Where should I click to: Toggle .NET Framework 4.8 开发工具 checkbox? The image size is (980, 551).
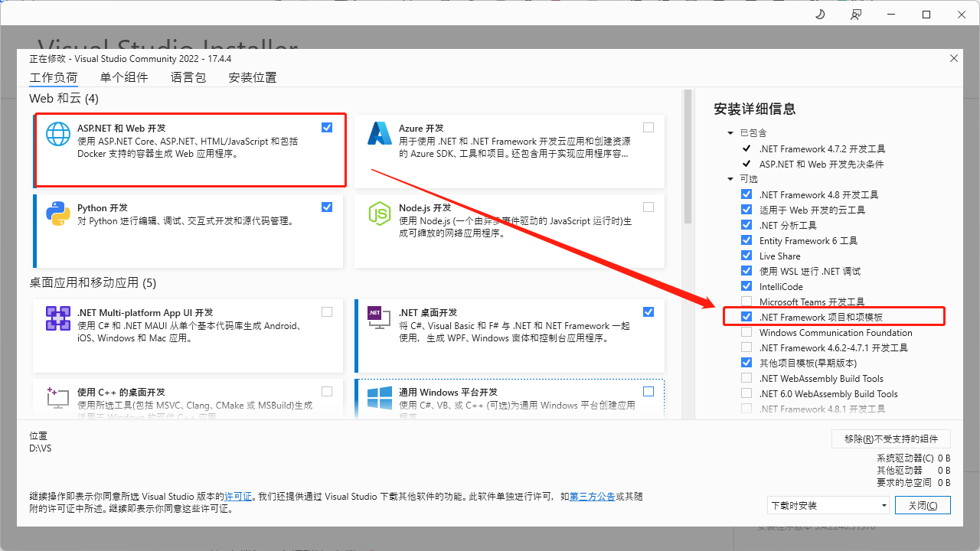click(x=746, y=194)
